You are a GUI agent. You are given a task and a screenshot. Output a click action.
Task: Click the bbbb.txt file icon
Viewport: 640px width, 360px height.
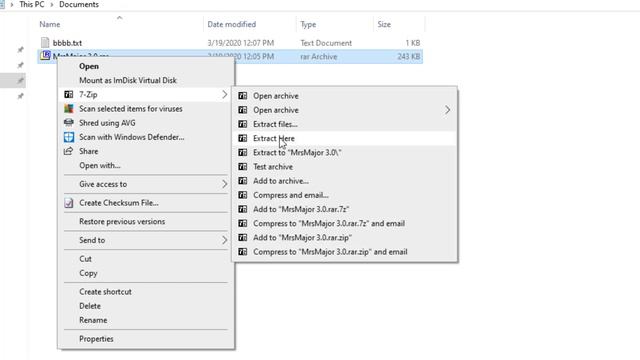click(x=45, y=42)
